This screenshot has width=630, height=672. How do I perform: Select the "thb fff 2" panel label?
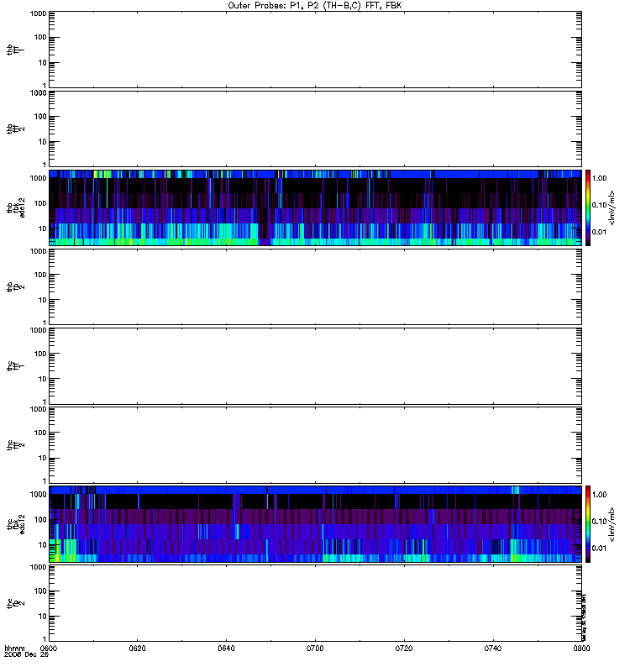click(15, 129)
